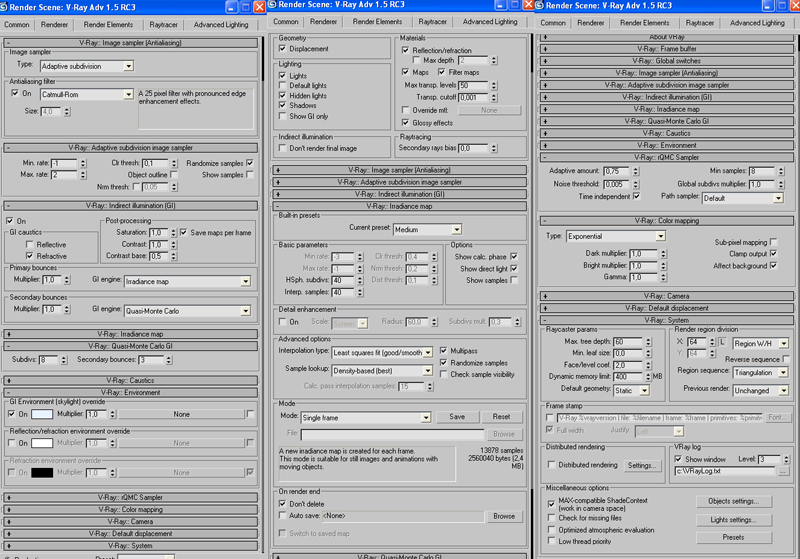The width and height of the screenshot is (800, 559).
Task: Toggle Displacement checkbox under Geometry
Action: tap(282, 48)
